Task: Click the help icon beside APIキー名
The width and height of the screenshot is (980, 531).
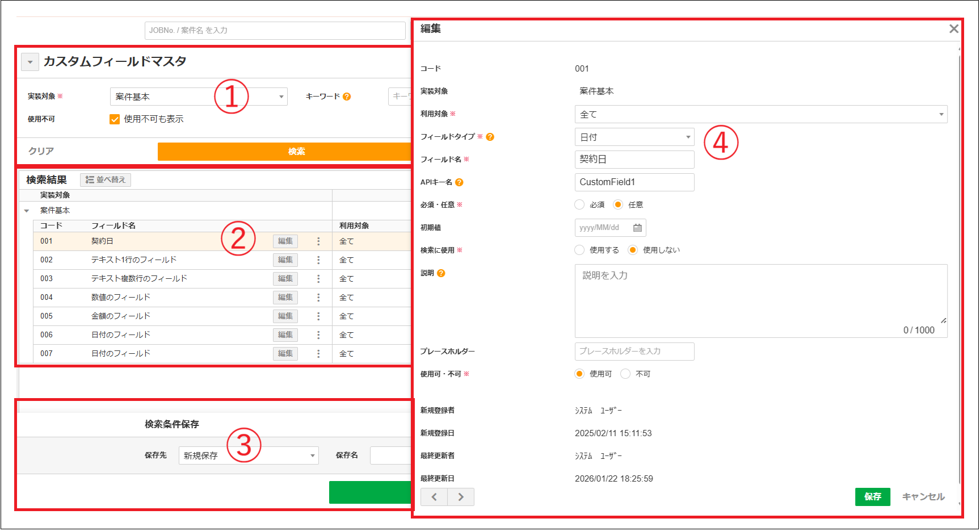Action: (x=459, y=182)
